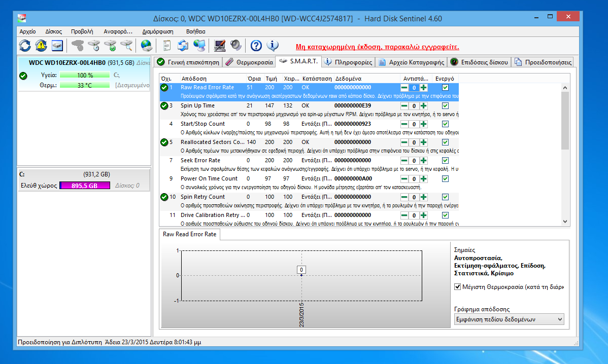Toggle the Ενεργό checkbox for Start/Stop Count
Viewport: 608px width, 364px height.
point(445,124)
